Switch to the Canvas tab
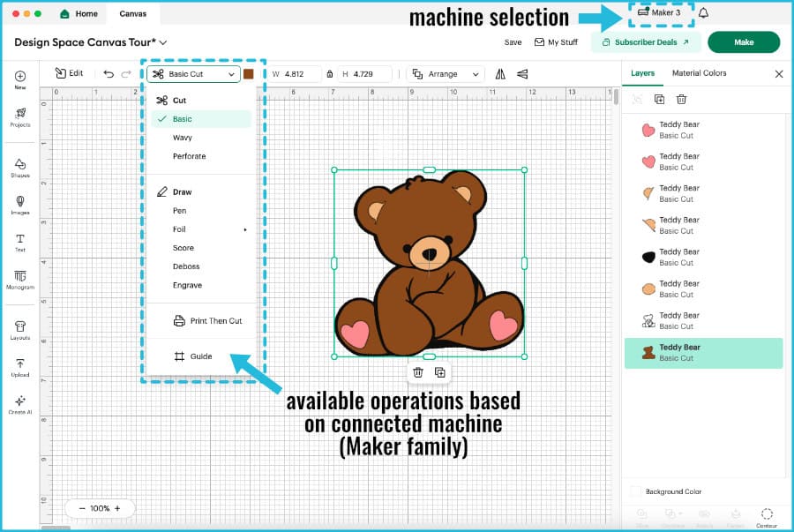 [x=132, y=13]
